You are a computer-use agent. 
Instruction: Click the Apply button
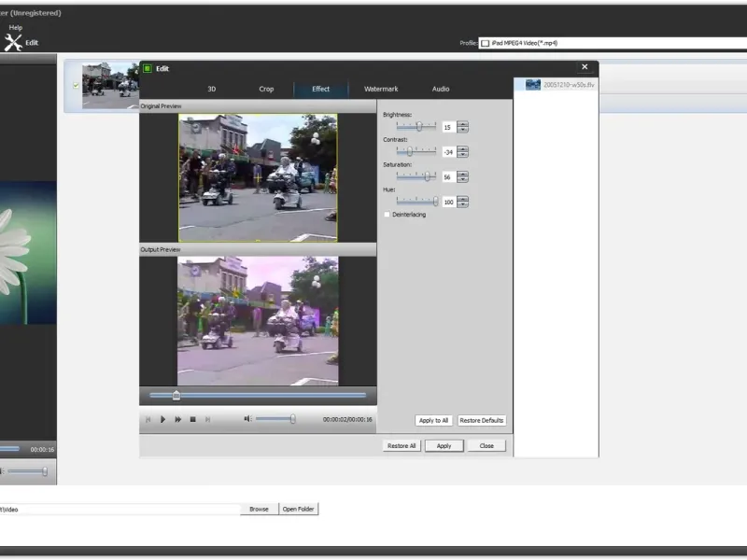click(x=444, y=446)
